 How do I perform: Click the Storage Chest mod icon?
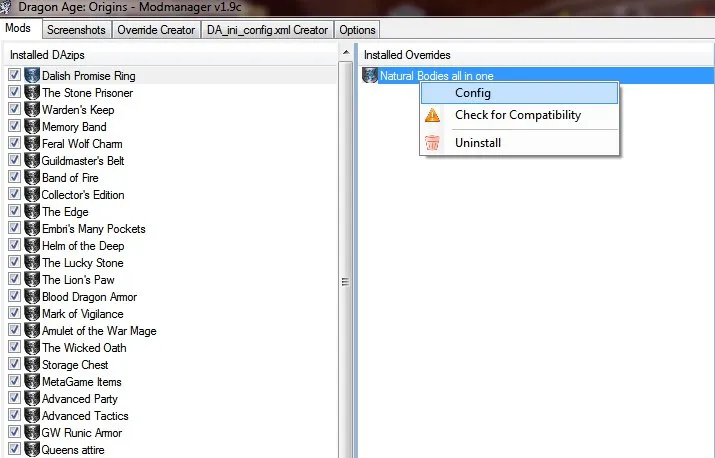coord(32,364)
